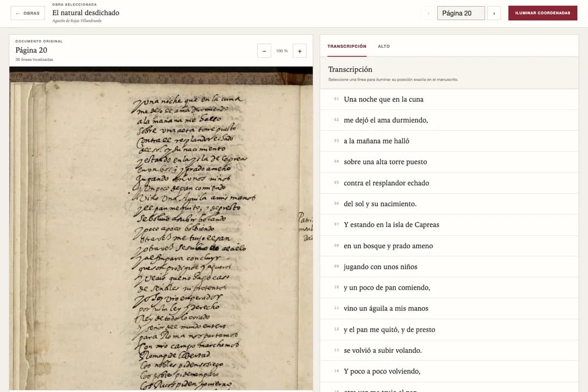588x392 pixels.
Task: Go back using the Obras button
Action: tap(28, 13)
